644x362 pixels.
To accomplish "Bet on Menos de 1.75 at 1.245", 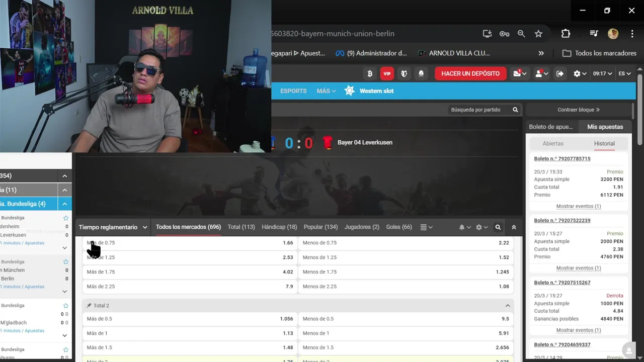I will click(406, 272).
